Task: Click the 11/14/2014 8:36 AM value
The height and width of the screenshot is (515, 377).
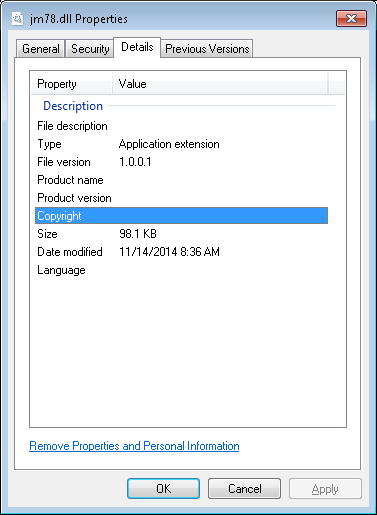Action: click(169, 252)
